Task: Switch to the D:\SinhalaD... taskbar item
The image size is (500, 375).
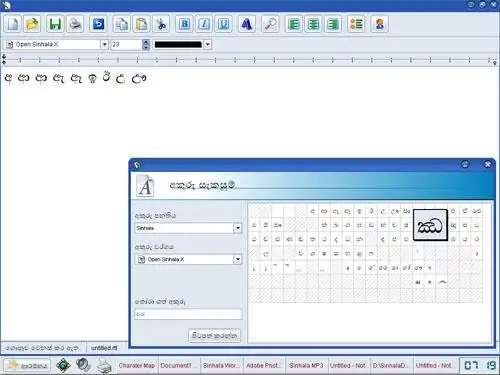Action: click(x=391, y=366)
